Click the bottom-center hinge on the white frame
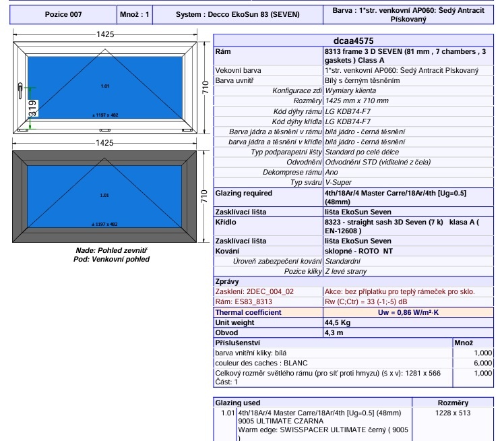Viewport: 504px width, 441px height. (104, 129)
